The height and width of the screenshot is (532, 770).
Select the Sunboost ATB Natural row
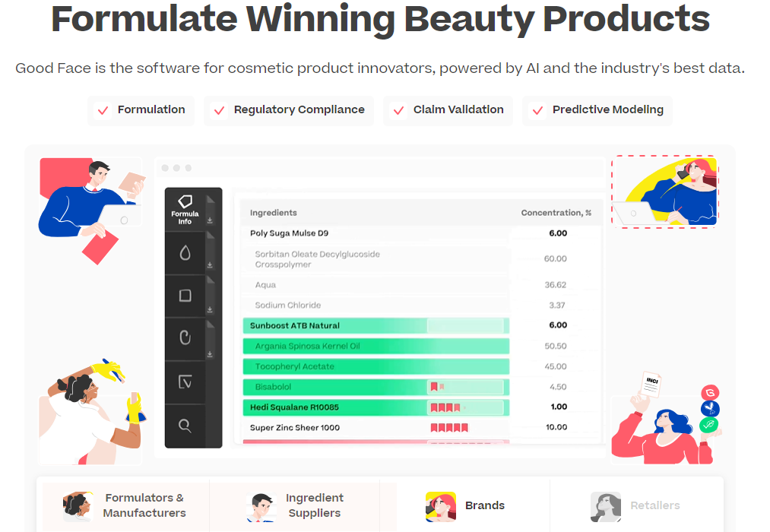(421, 325)
